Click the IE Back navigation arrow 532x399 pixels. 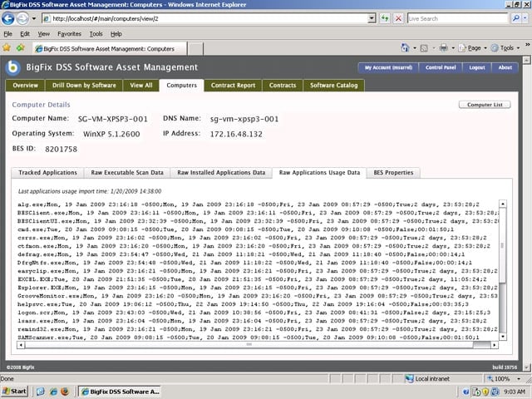(7, 18)
